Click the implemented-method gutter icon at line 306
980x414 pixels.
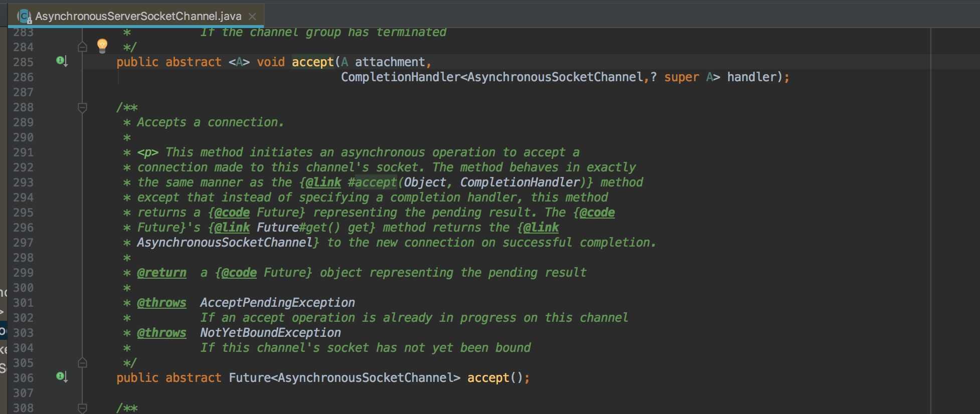pyautogui.click(x=62, y=377)
